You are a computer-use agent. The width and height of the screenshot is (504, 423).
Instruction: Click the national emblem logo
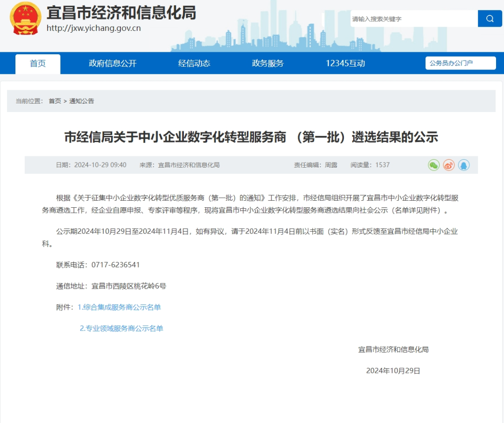tap(25, 19)
